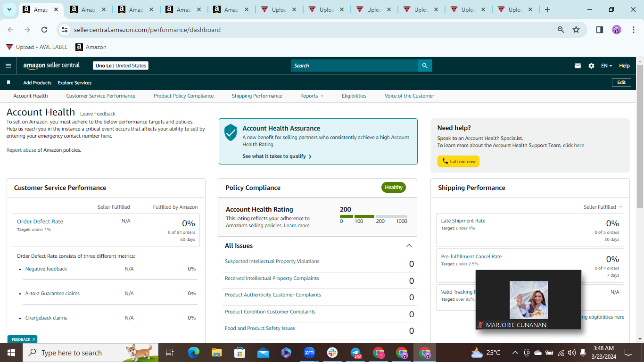The image size is (644, 362).
Task: Open a new browser tab
Action: (x=547, y=9)
